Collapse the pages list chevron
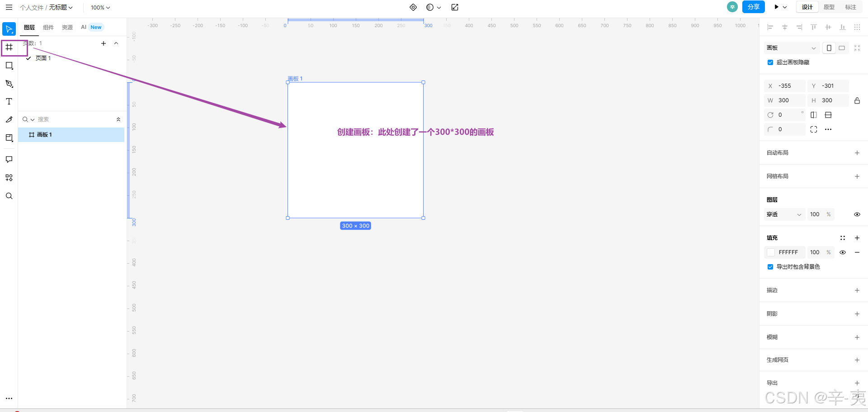Screen dimensions: 868x412 116,43
